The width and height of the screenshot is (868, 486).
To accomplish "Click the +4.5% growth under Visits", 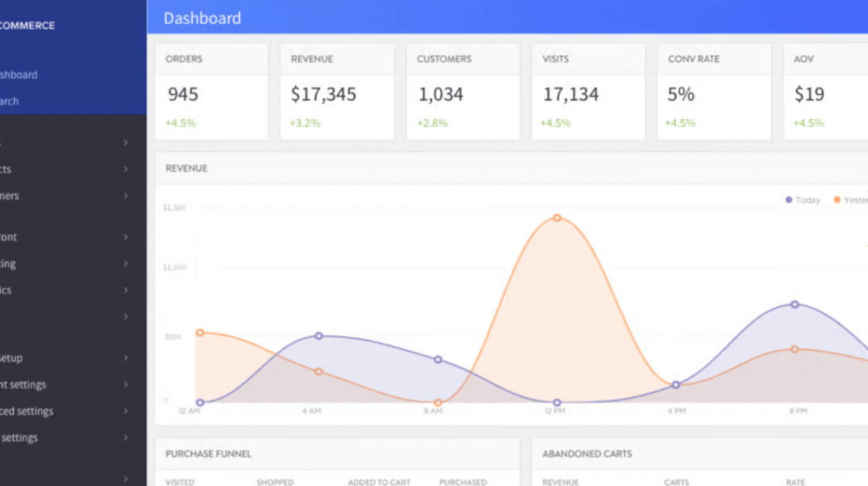I will (x=555, y=123).
